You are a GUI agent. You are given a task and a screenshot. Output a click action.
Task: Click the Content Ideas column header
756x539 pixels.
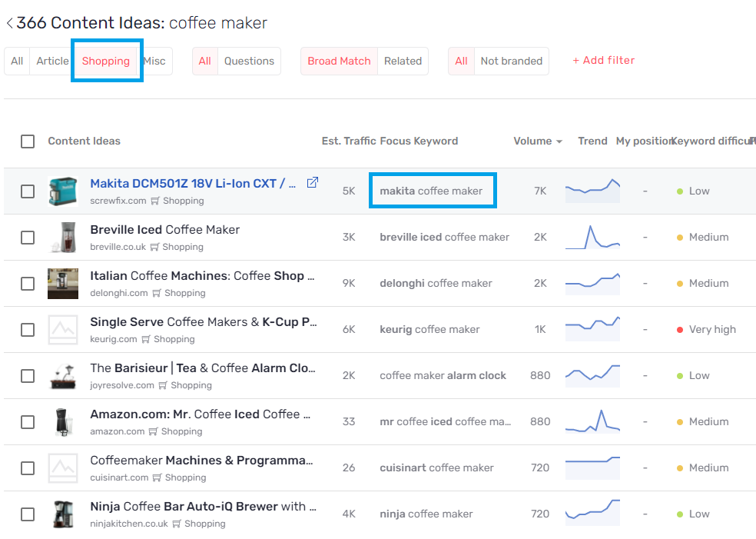(x=84, y=141)
